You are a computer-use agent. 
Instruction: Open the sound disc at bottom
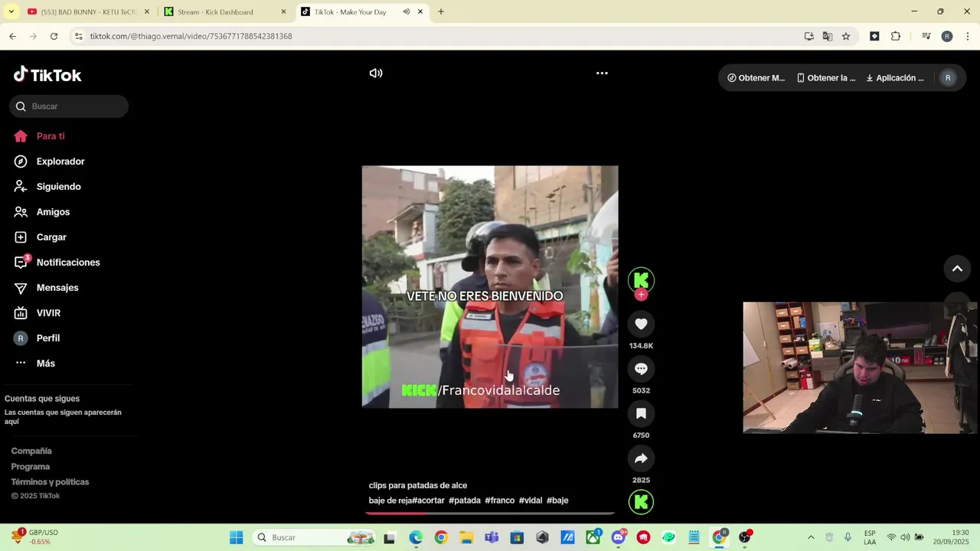click(x=642, y=502)
